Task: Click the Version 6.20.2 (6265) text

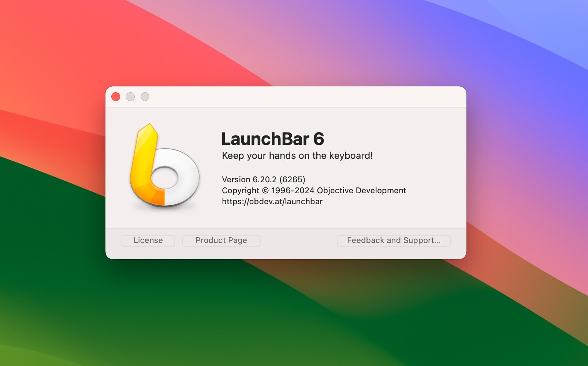Action: coord(264,179)
